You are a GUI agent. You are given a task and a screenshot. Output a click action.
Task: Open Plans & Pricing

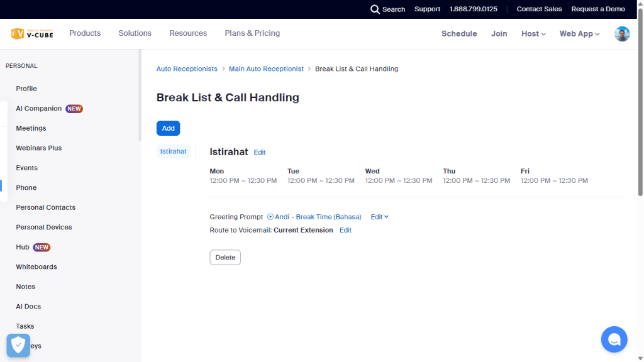coord(252,33)
